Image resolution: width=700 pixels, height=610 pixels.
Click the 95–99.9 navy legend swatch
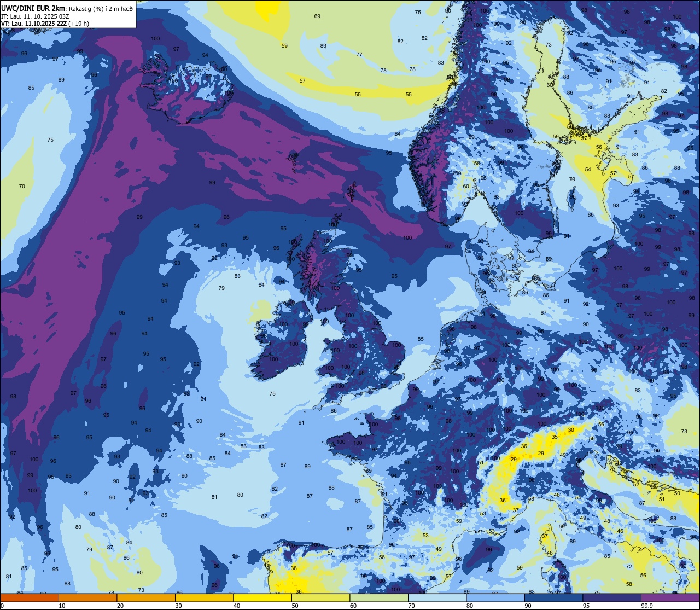point(611,597)
